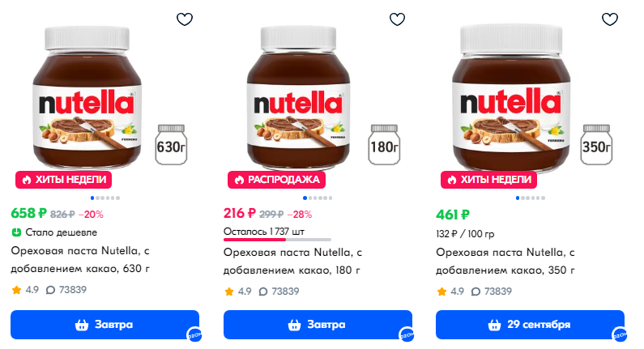The width and height of the screenshot is (644, 349).
Task: Click the Хиты недели badge on 630 g jar
Action: click(x=62, y=180)
